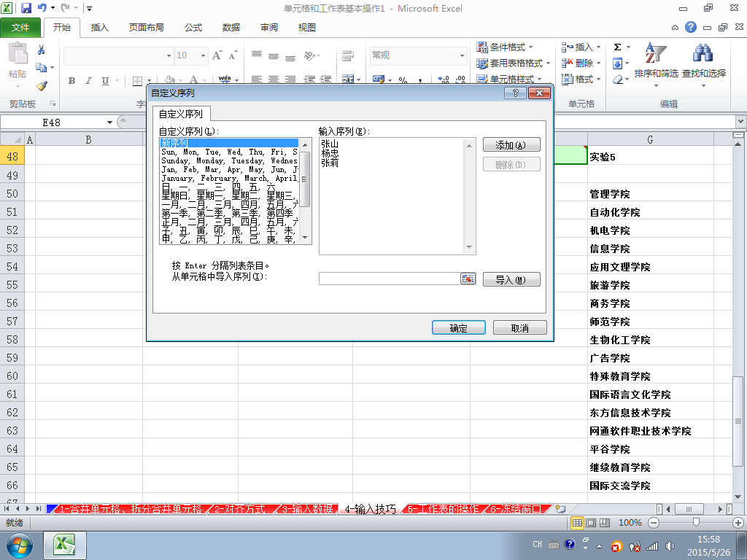Click the 取消 Cancel button in dialog
This screenshot has width=747, height=560.
[519, 327]
